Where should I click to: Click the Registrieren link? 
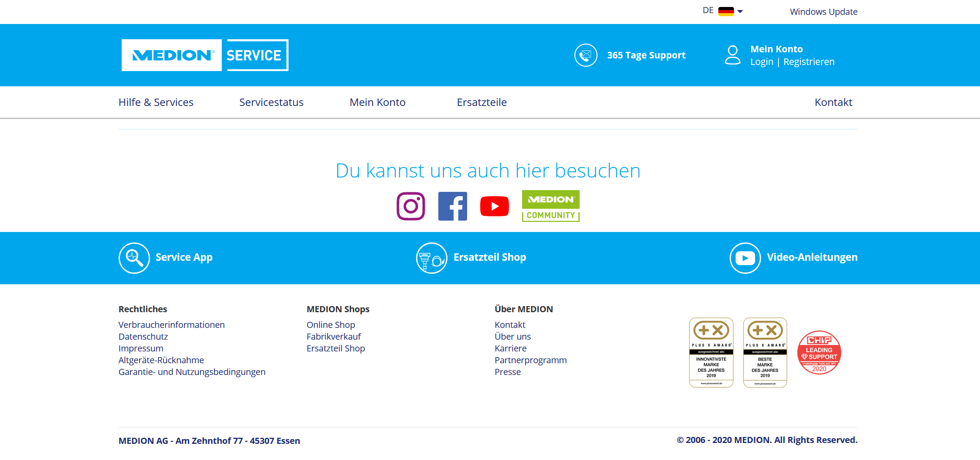pyautogui.click(x=809, y=62)
